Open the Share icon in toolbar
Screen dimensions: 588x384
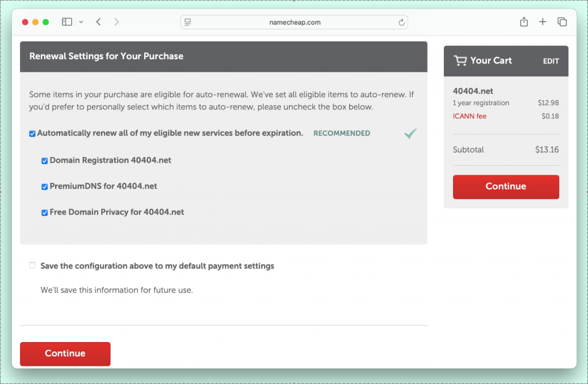524,22
